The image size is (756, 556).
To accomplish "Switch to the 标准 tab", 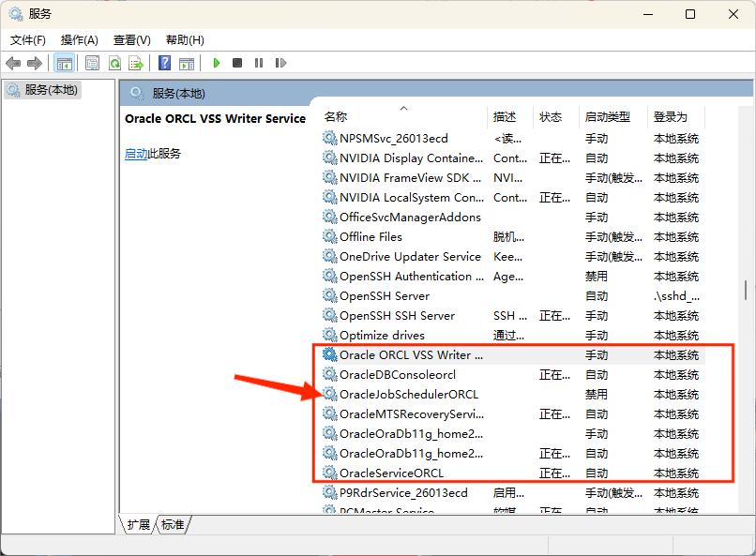I will point(173,524).
